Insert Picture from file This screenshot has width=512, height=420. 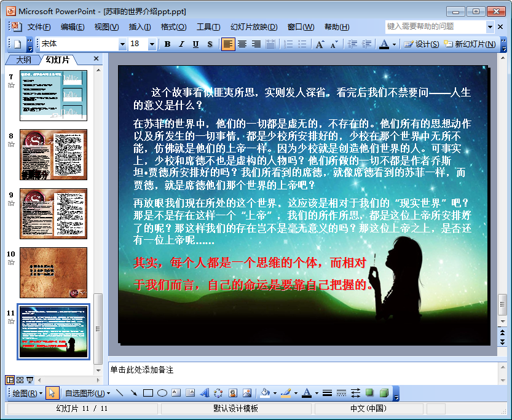[247, 393]
